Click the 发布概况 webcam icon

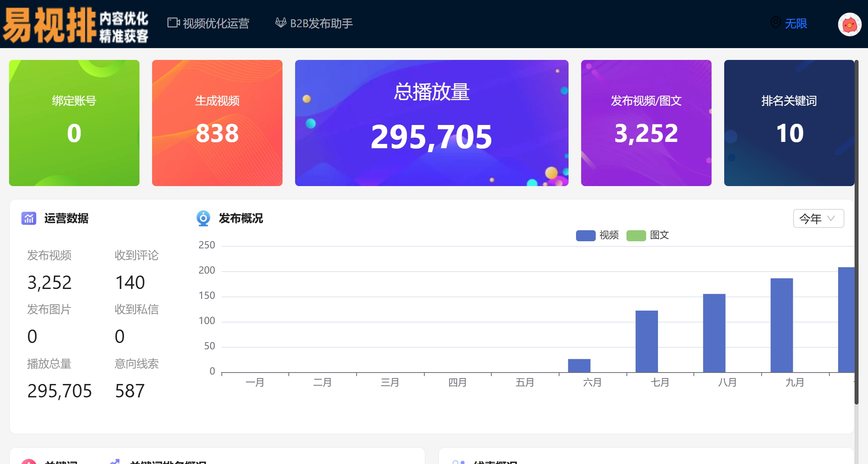(x=203, y=218)
